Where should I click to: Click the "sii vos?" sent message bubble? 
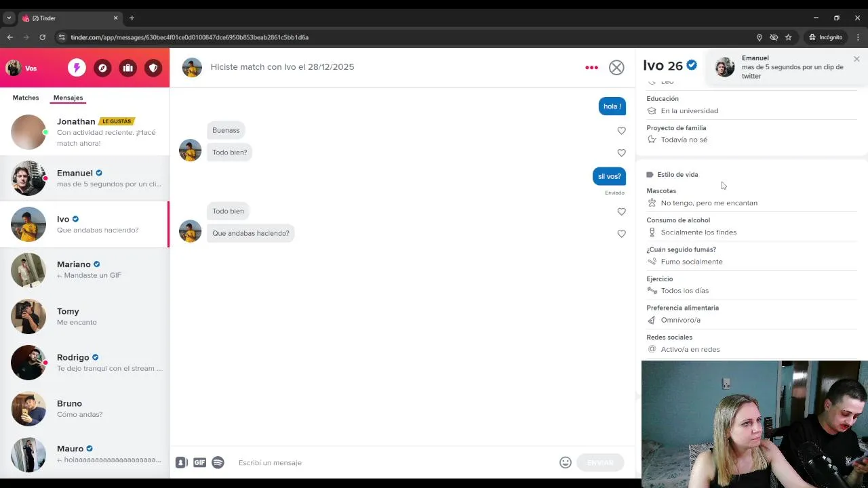[x=609, y=176]
